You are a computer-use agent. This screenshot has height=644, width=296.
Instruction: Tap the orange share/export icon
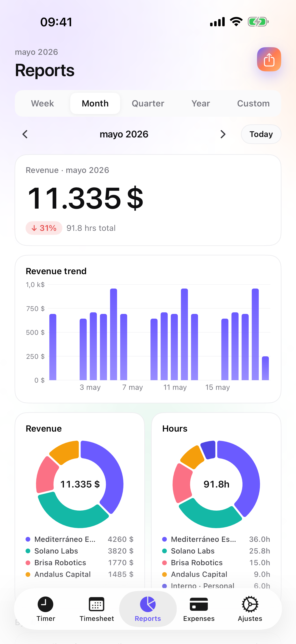[269, 59]
